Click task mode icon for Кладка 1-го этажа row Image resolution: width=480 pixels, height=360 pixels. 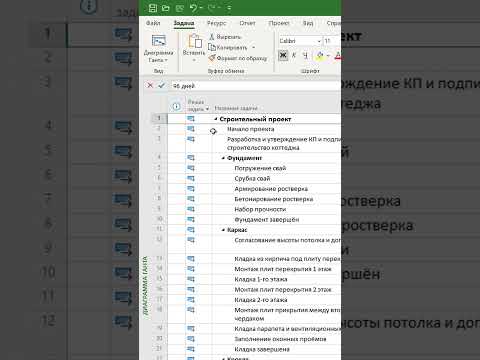pos(191,279)
